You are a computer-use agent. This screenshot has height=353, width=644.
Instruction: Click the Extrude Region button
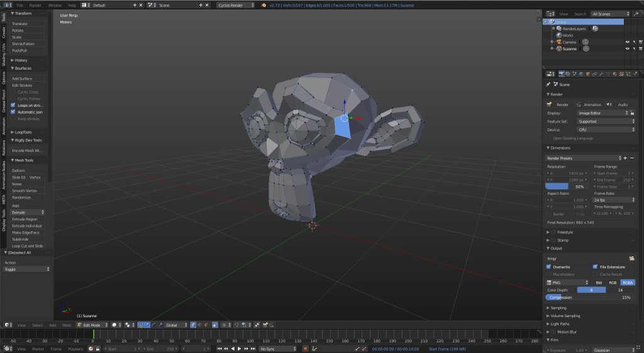point(27,219)
